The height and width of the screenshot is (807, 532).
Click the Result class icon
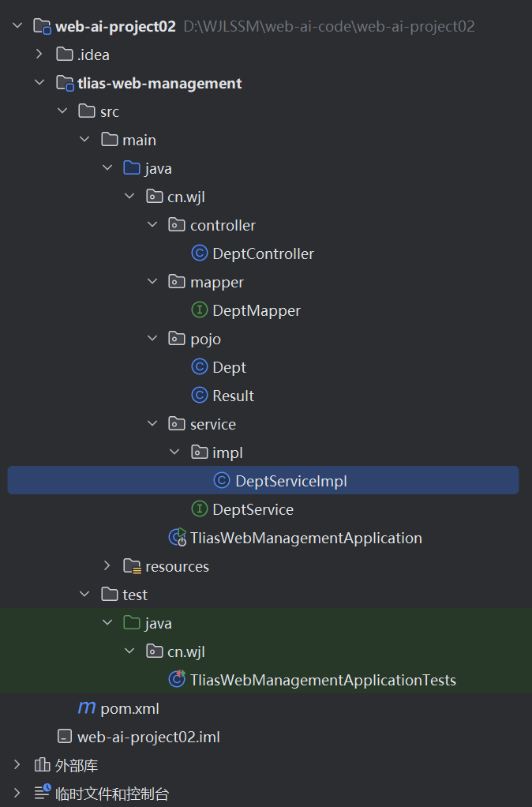(199, 396)
